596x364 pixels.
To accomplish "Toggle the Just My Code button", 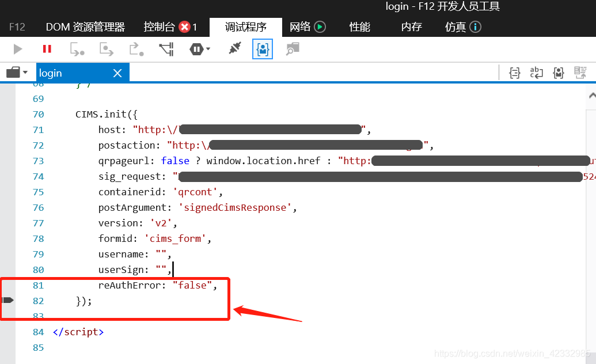I will pyautogui.click(x=263, y=50).
